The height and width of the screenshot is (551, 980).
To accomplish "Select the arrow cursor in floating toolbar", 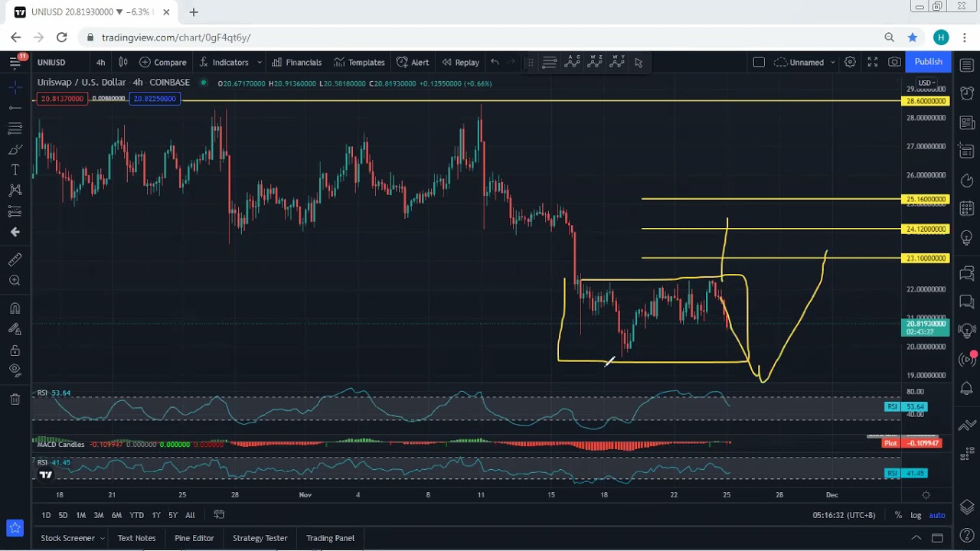I will (639, 62).
